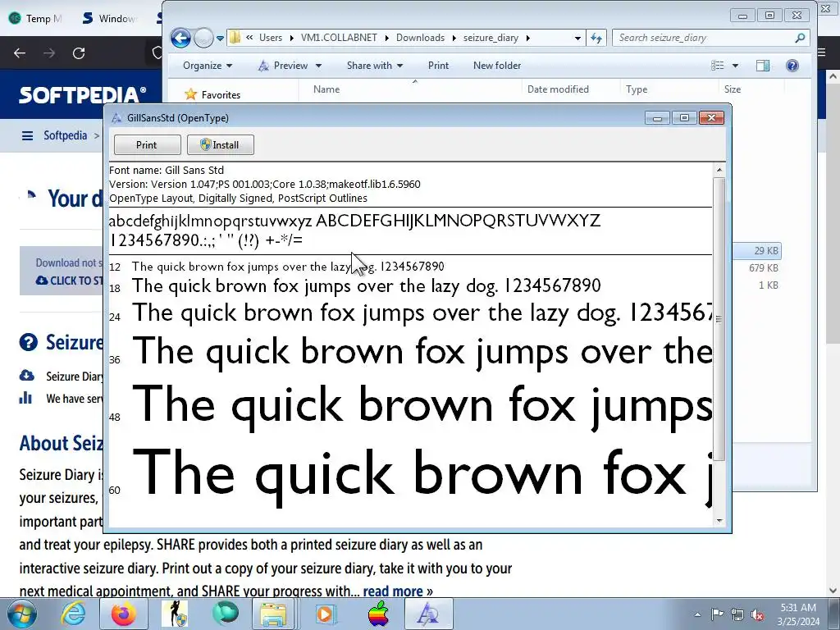Click Preview in the Explorer toolbar

pyautogui.click(x=284, y=66)
